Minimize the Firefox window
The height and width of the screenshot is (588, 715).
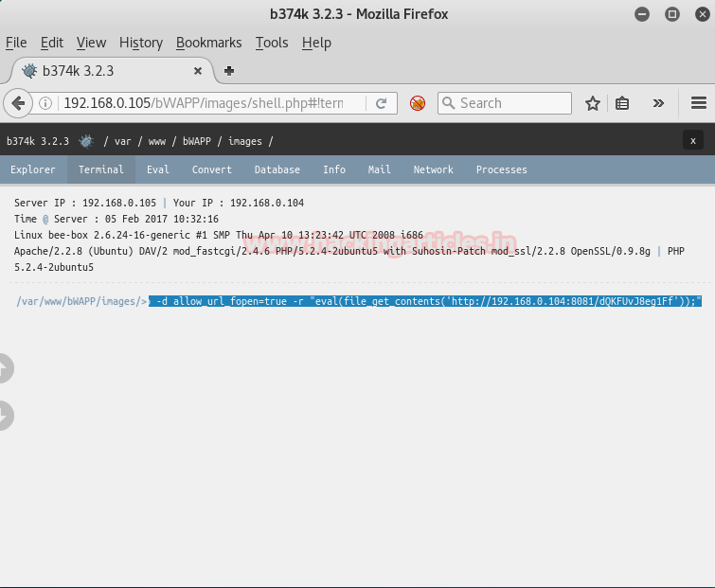(642, 14)
